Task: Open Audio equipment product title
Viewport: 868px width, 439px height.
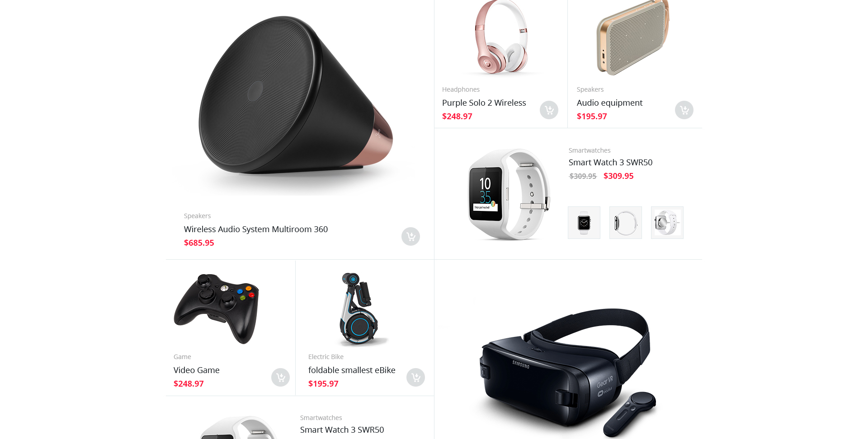Action: click(x=609, y=103)
